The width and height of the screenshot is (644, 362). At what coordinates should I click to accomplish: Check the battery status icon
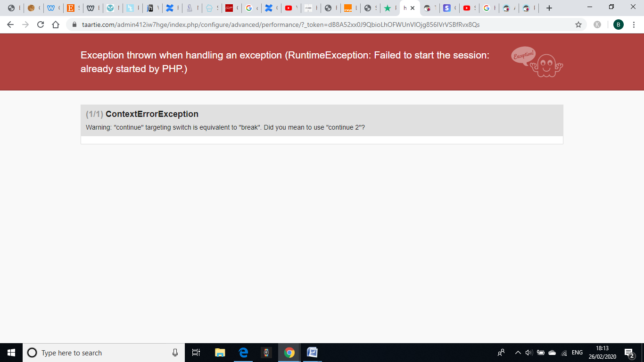click(x=541, y=353)
